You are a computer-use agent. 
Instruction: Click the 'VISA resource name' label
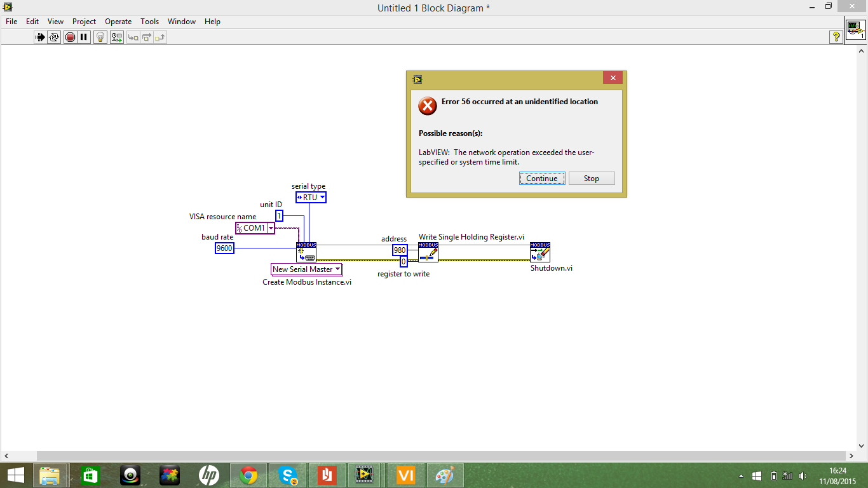pos(222,217)
